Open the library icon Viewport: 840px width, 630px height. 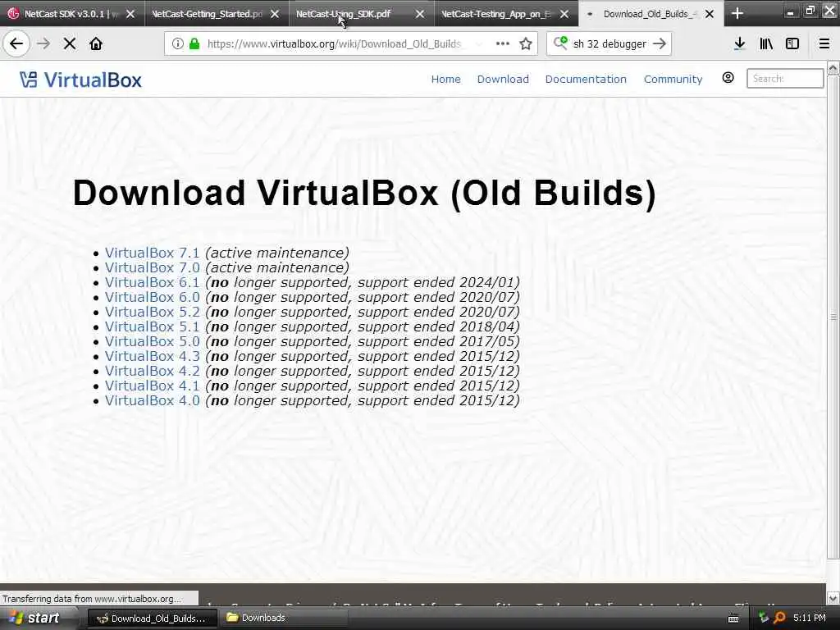tap(766, 43)
